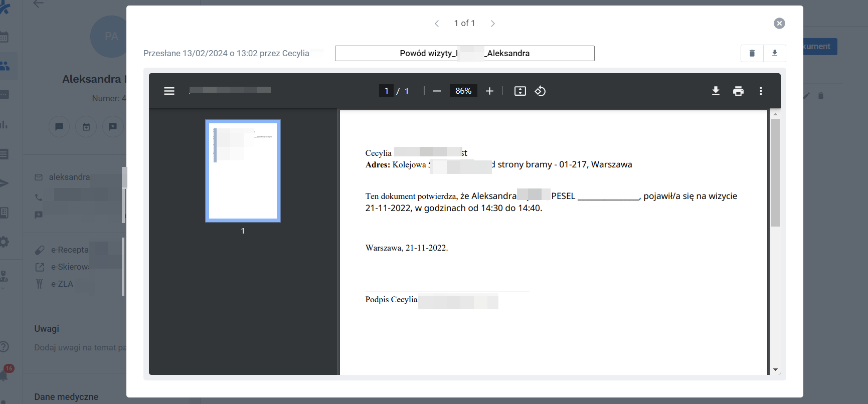868x404 pixels.
Task: Open the patients icon in left sidebar
Action: tap(5, 66)
